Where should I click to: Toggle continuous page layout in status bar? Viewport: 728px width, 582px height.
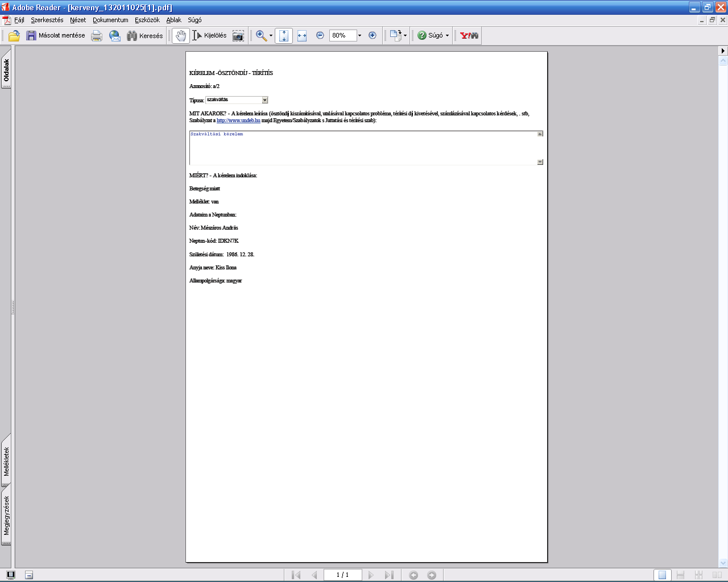680,575
